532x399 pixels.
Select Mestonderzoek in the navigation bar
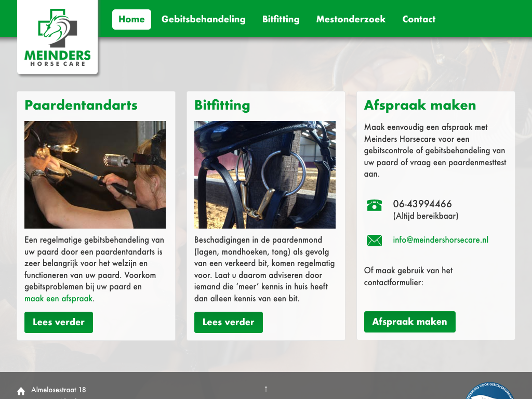(351, 19)
